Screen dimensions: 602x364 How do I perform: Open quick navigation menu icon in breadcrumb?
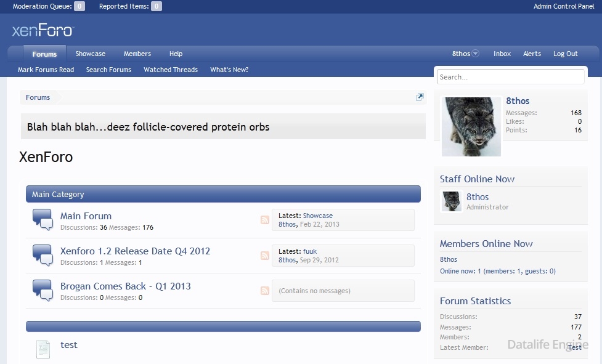420,97
